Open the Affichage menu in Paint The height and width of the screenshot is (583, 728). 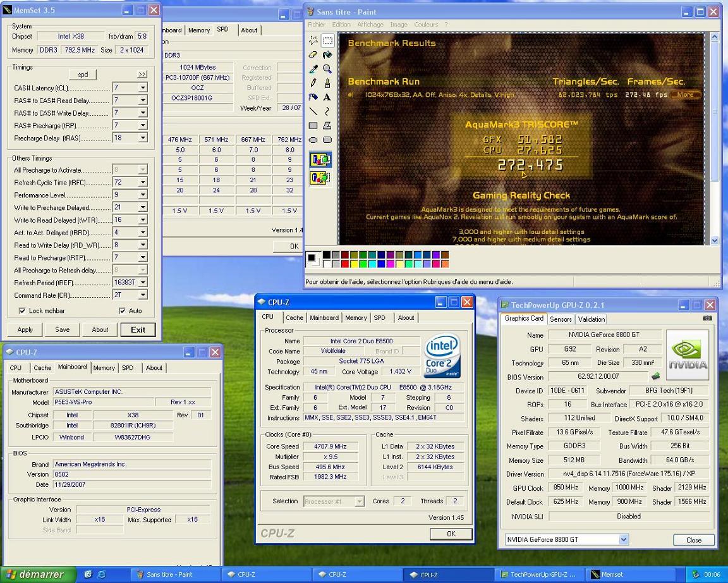tap(370, 25)
